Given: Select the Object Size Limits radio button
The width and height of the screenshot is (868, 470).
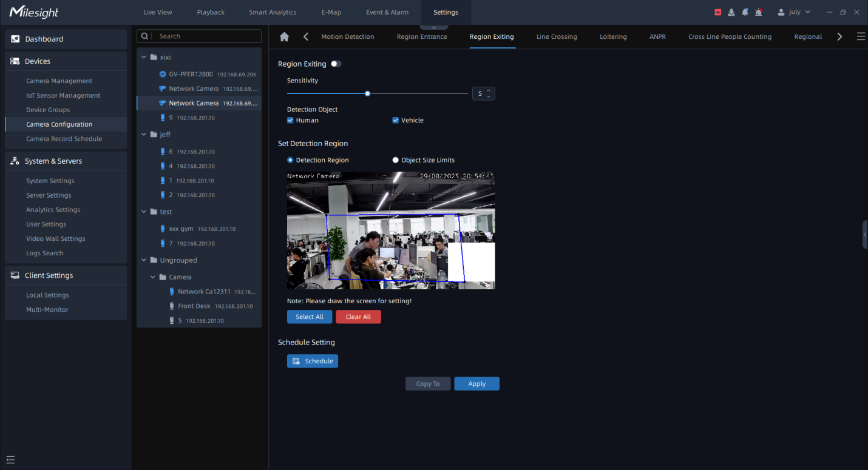Looking at the screenshot, I should click(x=396, y=160).
